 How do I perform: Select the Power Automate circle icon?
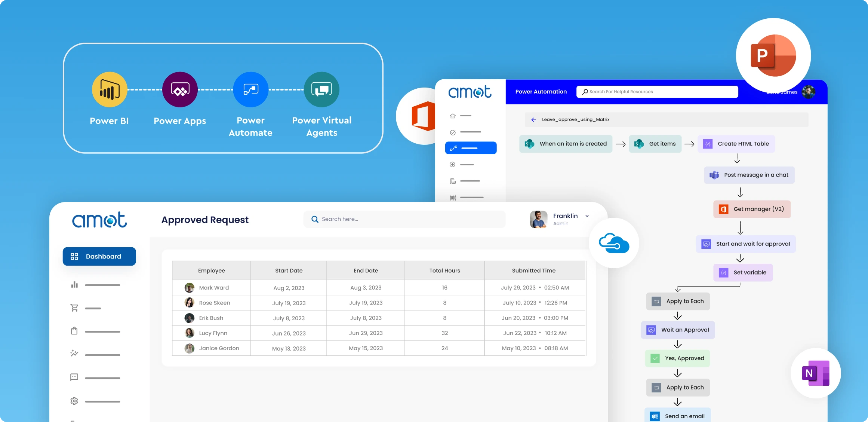point(251,90)
